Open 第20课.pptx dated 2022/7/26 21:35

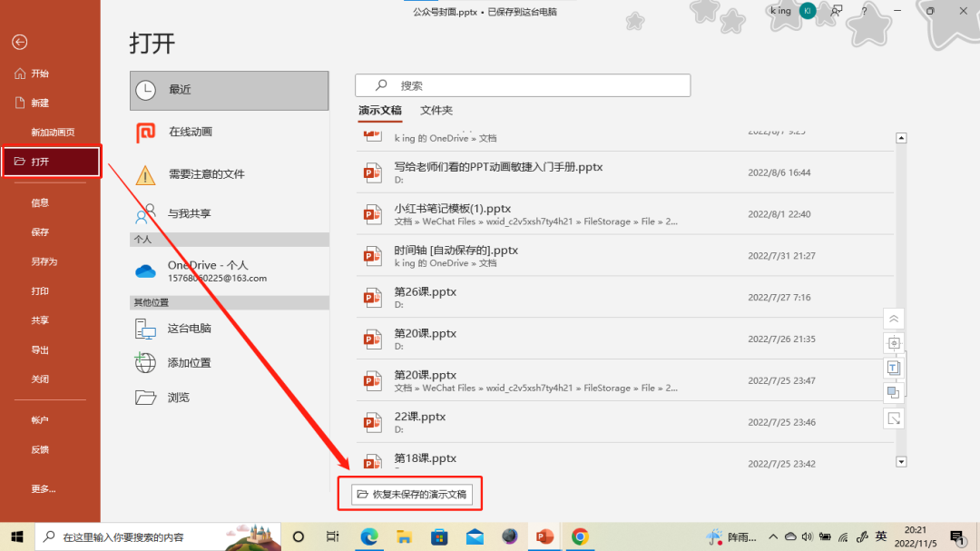pyautogui.click(x=625, y=339)
